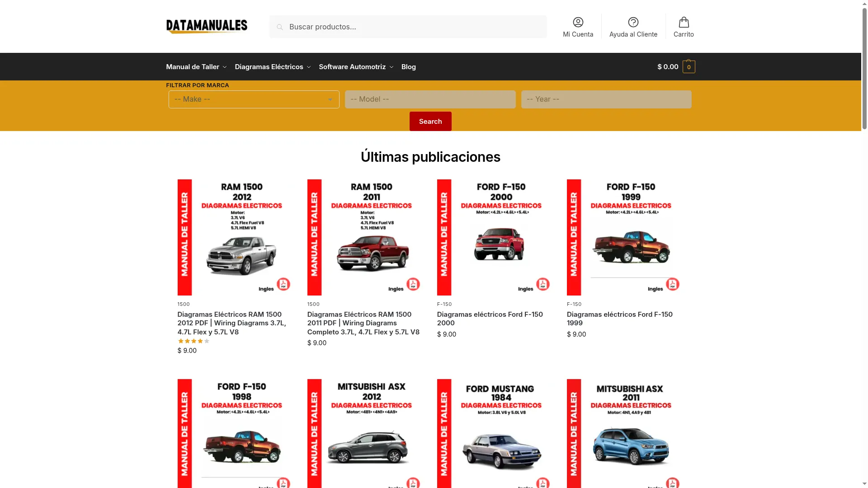
Task: Click the 1500 category label above the RAM 2012 title
Action: pyautogui.click(x=184, y=304)
